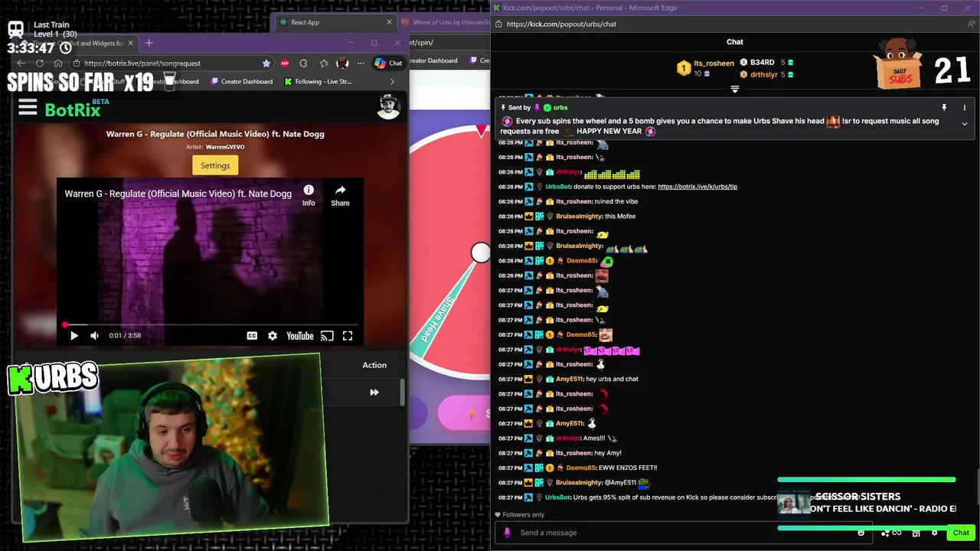Go to the browser home page
980x551 pixels.
pos(58,64)
